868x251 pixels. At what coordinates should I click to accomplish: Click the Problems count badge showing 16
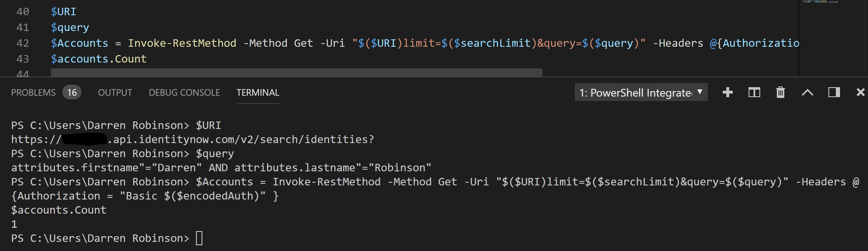(72, 92)
